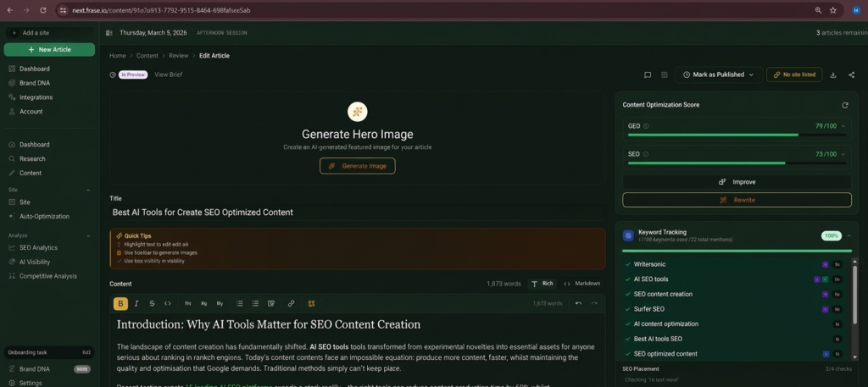Switch the content editor to Rich mode
Viewport: 868px width, 387px height.
pos(542,284)
